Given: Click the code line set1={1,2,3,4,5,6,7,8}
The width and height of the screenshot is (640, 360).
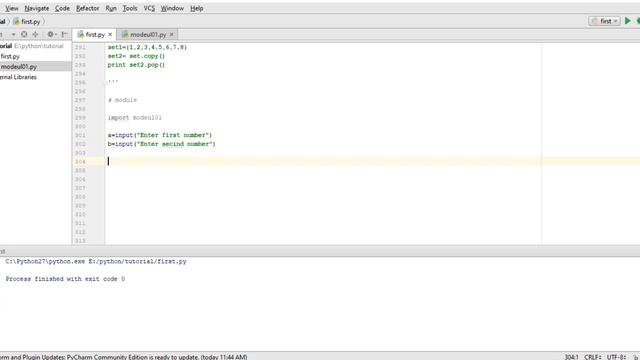Looking at the screenshot, I should point(147,47).
